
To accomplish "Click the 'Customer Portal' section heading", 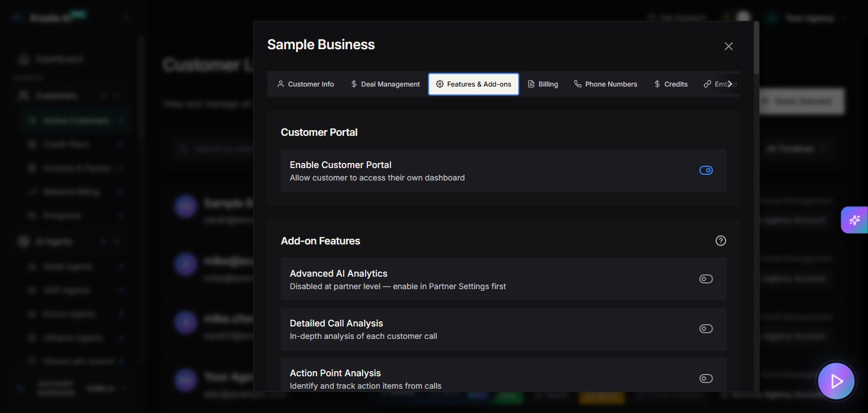I will (319, 132).
